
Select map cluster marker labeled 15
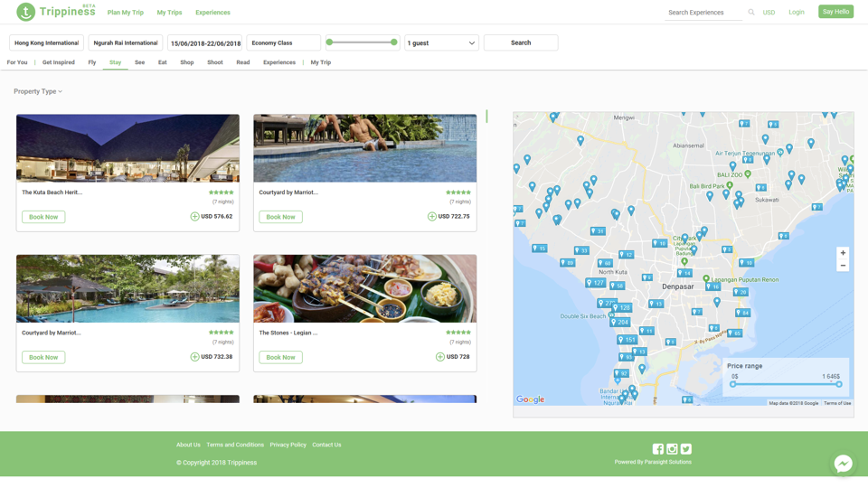539,249
